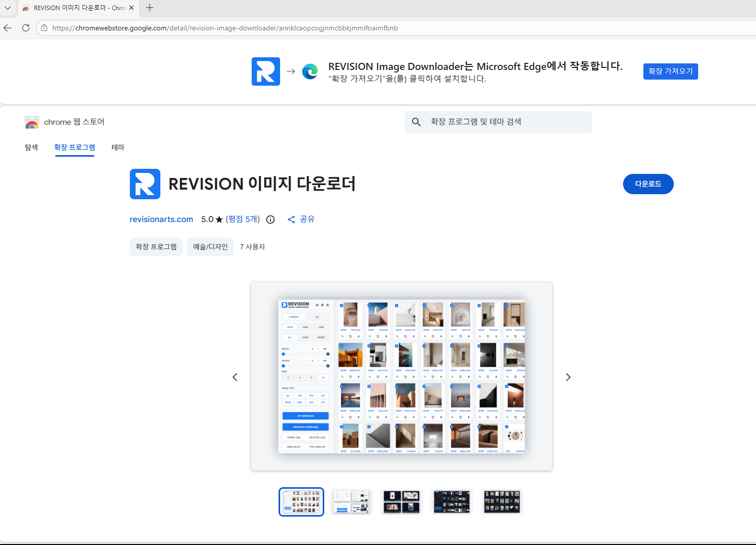Click the 확장 가져오기 button

pyautogui.click(x=670, y=71)
